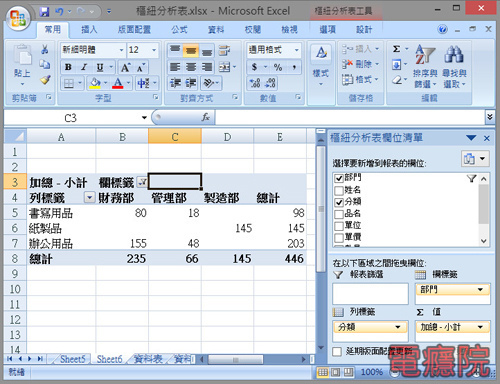Click the Copy icon
Image resolution: width=500 pixels, height=384 pixels.
pos(45,64)
